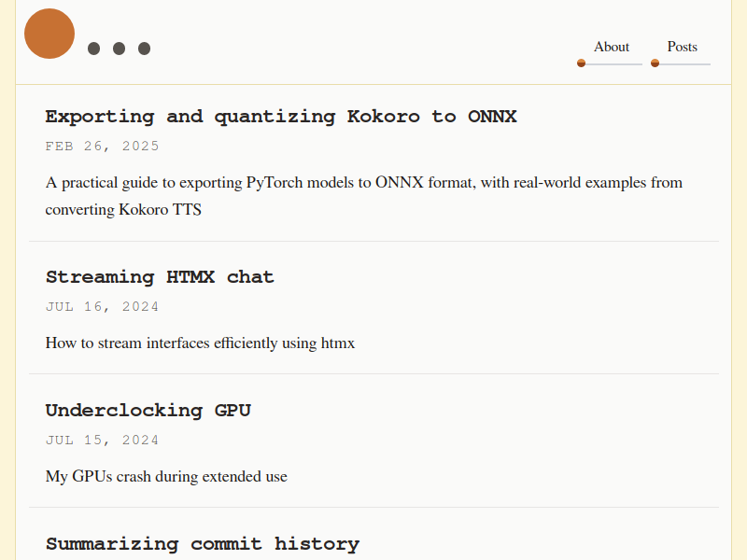Click the gray underline beneath Posts
The height and width of the screenshot is (560, 747).
[x=684, y=63]
